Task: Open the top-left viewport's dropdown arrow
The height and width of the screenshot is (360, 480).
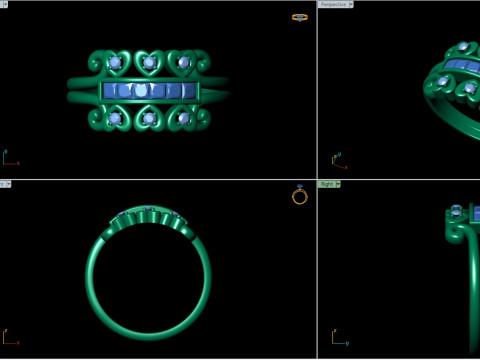Action: [x=5, y=4]
